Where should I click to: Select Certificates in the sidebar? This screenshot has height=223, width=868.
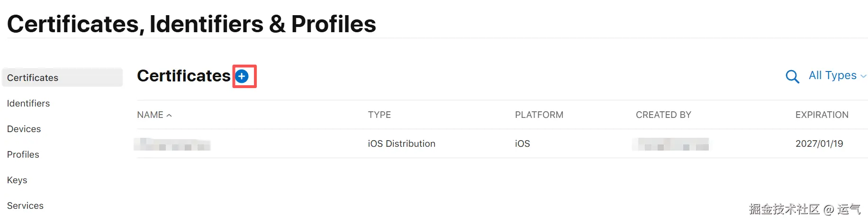(33, 78)
